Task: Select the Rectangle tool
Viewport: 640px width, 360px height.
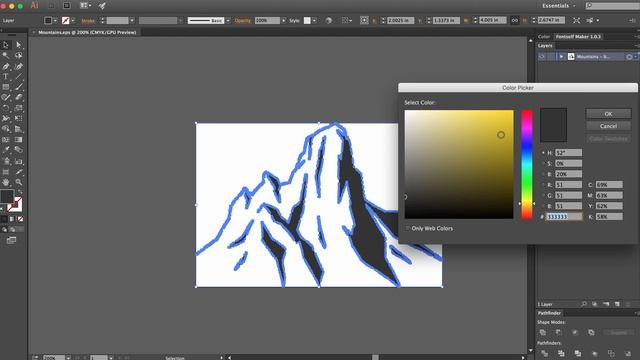Action: pos(6,87)
